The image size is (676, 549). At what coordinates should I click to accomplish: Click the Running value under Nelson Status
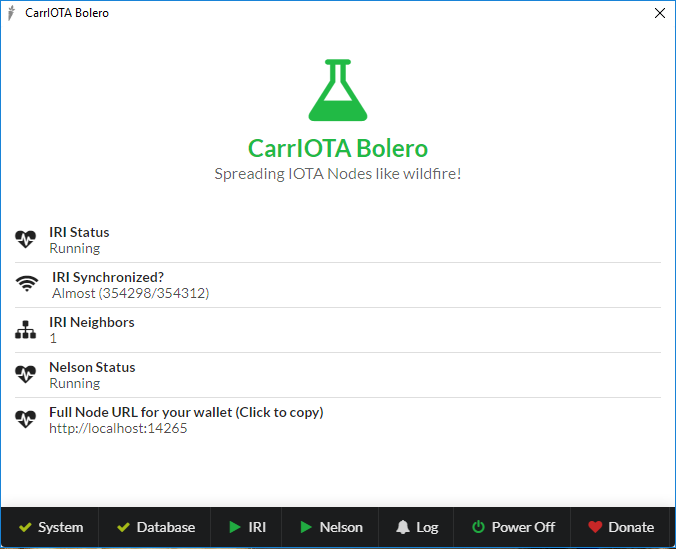75,383
